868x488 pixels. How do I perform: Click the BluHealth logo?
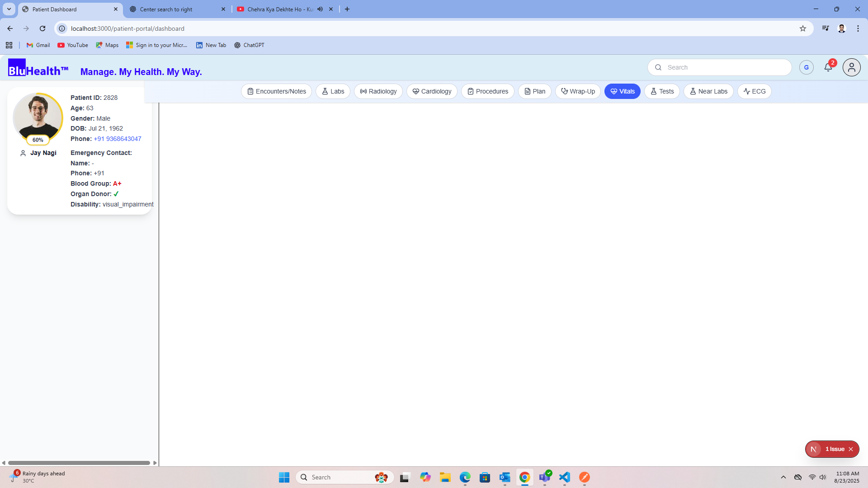tap(38, 69)
